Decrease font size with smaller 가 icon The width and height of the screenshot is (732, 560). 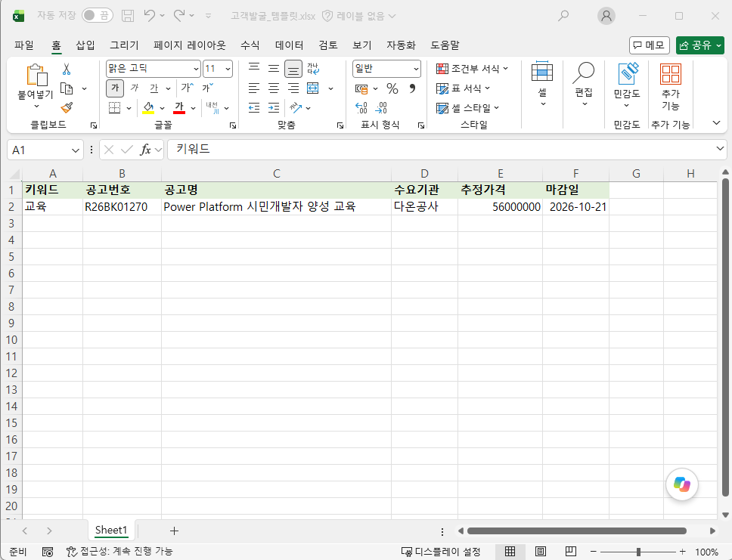(x=207, y=88)
